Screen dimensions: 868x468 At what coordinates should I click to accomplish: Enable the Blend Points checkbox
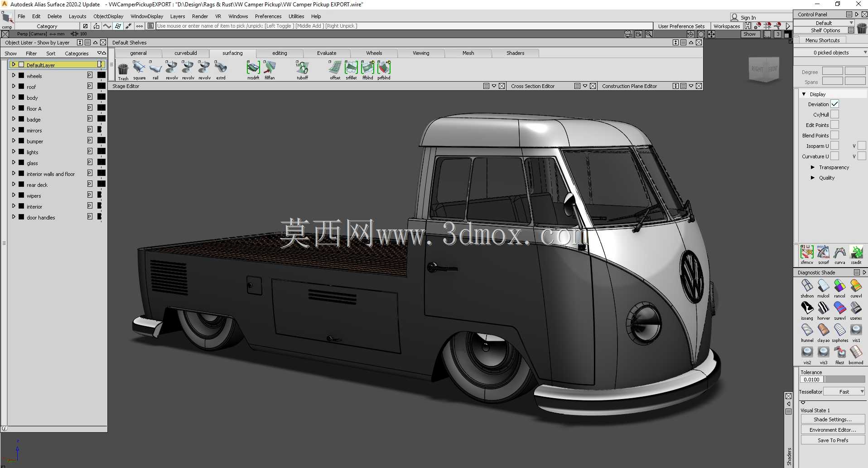[834, 135]
